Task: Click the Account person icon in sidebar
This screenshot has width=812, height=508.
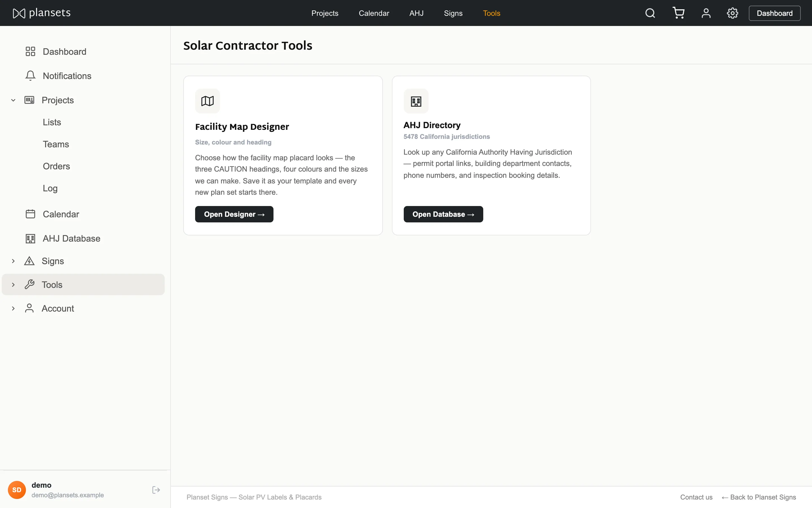Action: point(29,308)
